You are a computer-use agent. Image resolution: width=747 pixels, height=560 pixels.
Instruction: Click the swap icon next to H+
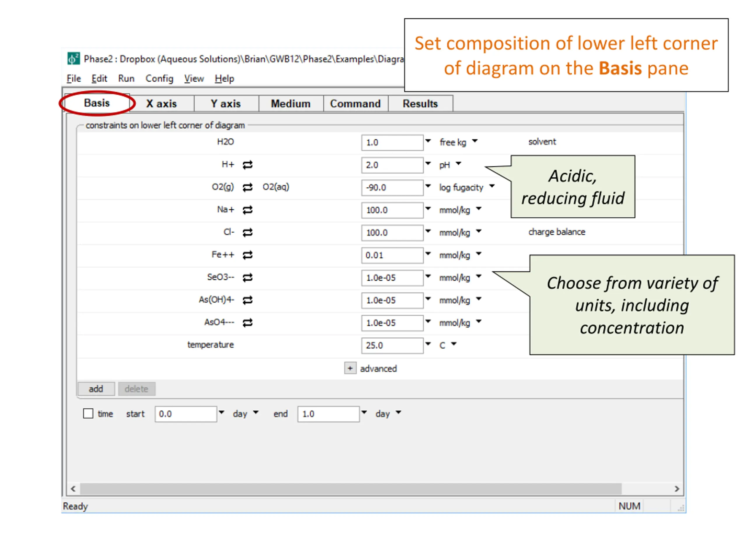click(247, 165)
